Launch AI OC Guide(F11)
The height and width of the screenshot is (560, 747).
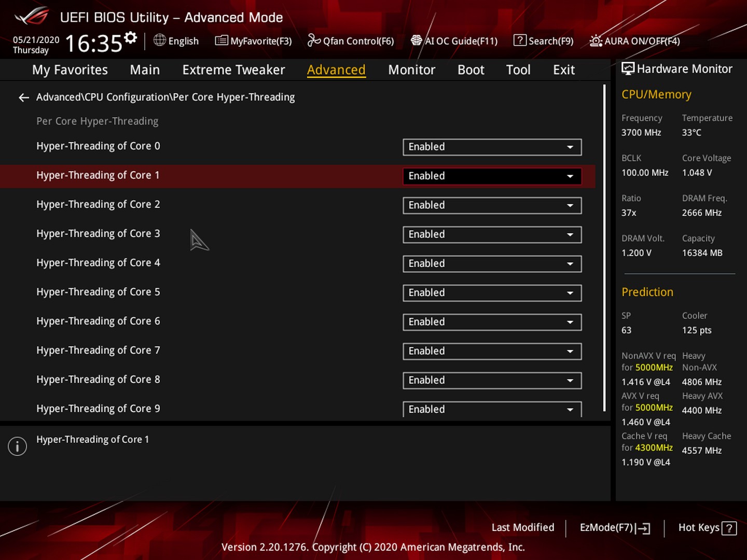(x=454, y=40)
